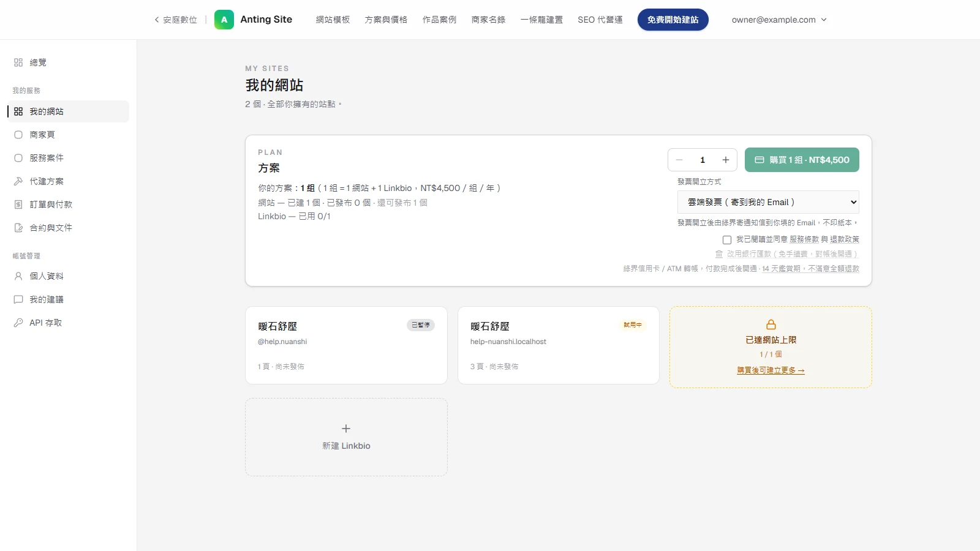The height and width of the screenshot is (551, 980).
Task: Click the lock icon in site limit card
Action: 771,324
